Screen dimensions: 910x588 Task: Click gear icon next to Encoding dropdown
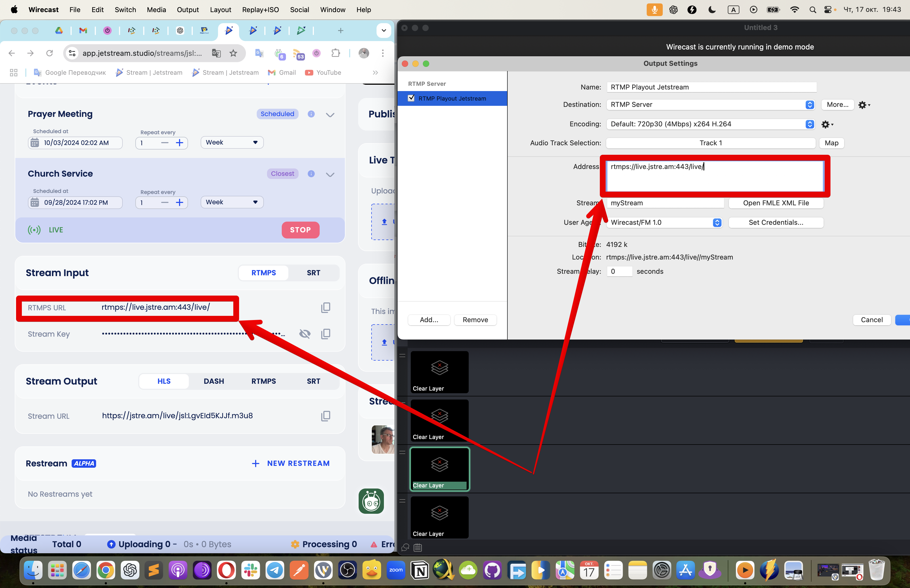coord(827,124)
